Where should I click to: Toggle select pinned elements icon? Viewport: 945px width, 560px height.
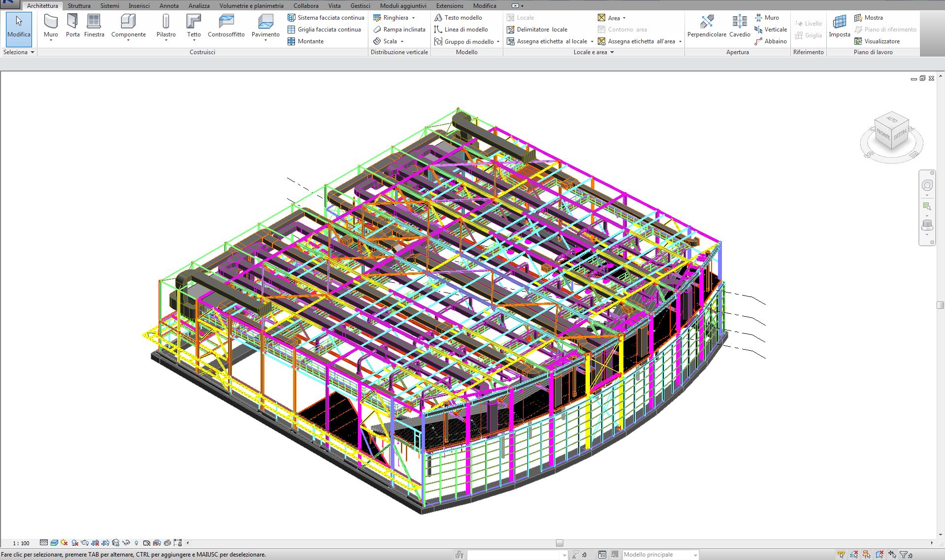point(867,555)
